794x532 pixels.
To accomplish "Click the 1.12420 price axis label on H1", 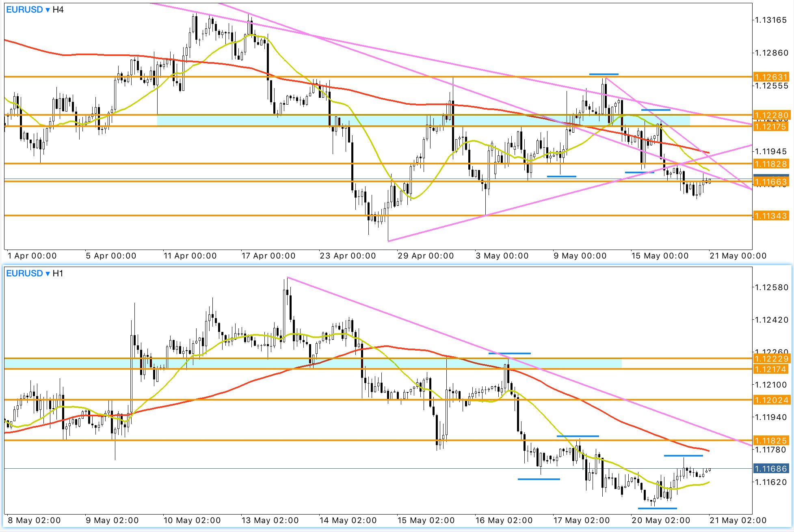I will click(x=771, y=320).
